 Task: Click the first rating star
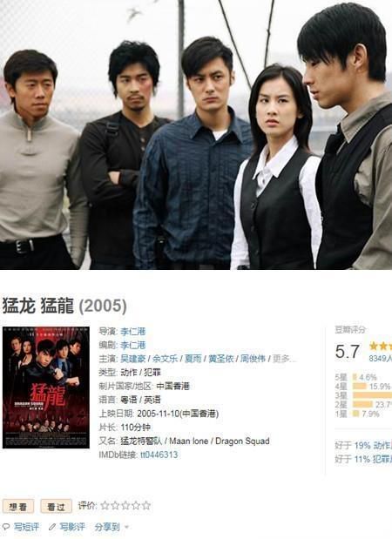pyautogui.click(x=105, y=505)
